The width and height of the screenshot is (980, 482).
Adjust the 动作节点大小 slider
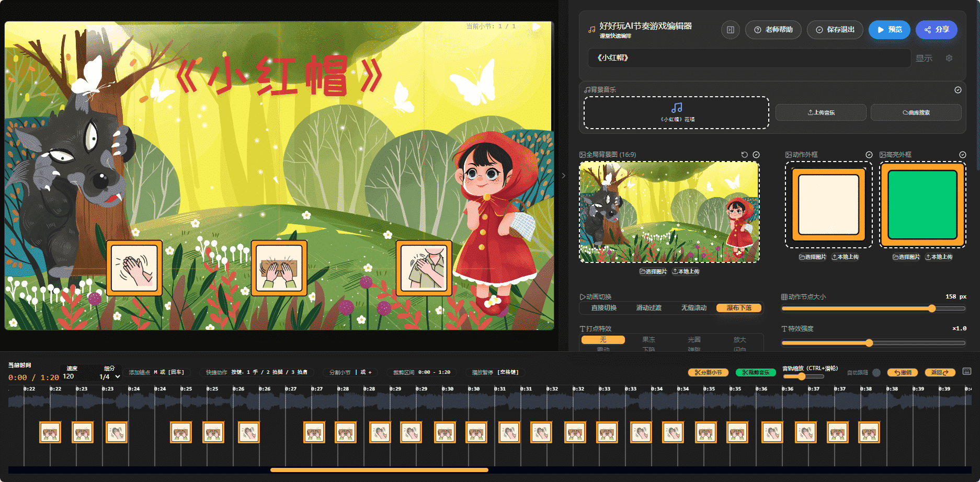click(873, 308)
